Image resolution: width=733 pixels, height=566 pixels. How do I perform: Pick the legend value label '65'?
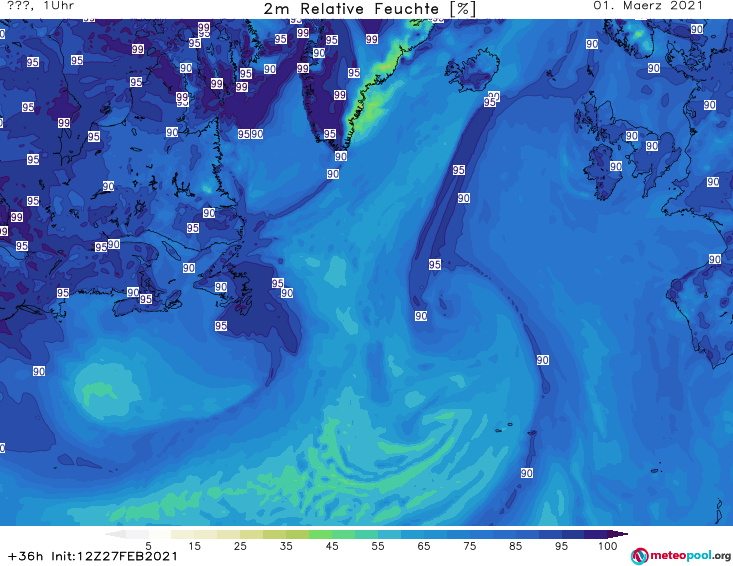click(424, 546)
